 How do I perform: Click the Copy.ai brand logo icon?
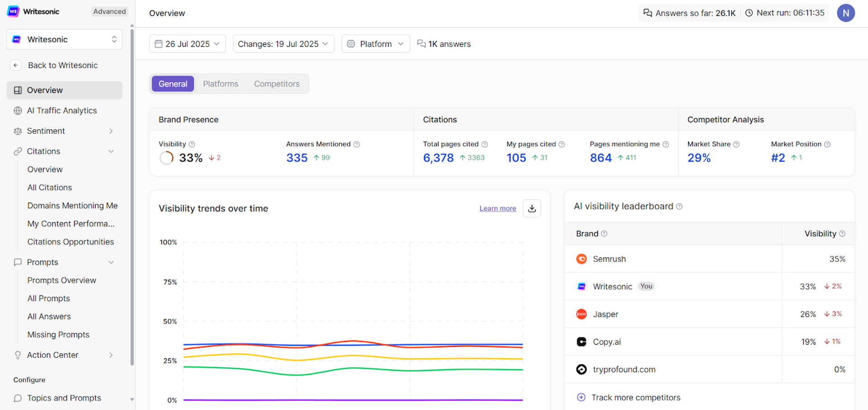point(581,342)
